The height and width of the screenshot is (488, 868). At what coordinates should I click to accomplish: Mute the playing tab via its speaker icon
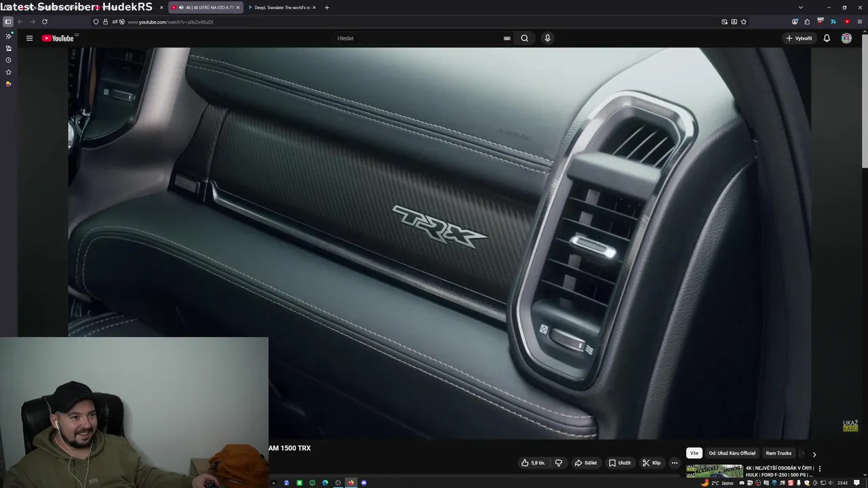181,7
